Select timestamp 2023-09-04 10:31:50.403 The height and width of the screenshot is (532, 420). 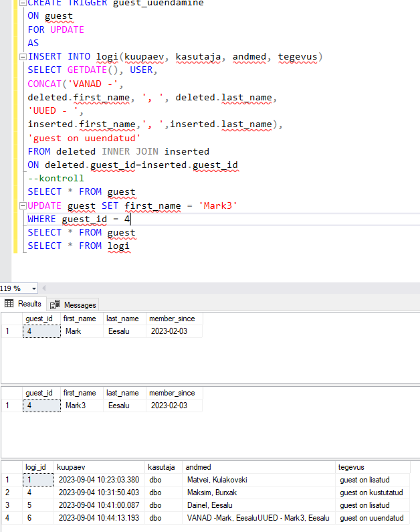tap(100, 493)
